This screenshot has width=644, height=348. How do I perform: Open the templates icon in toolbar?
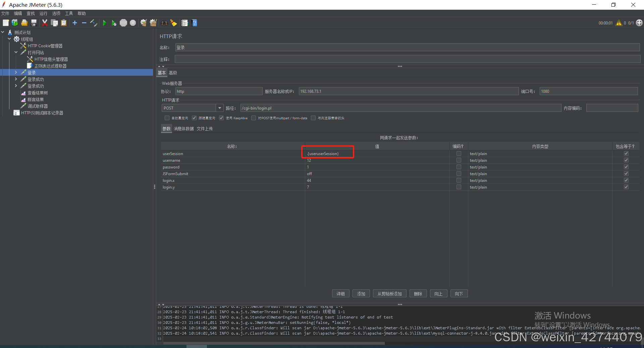click(15, 23)
